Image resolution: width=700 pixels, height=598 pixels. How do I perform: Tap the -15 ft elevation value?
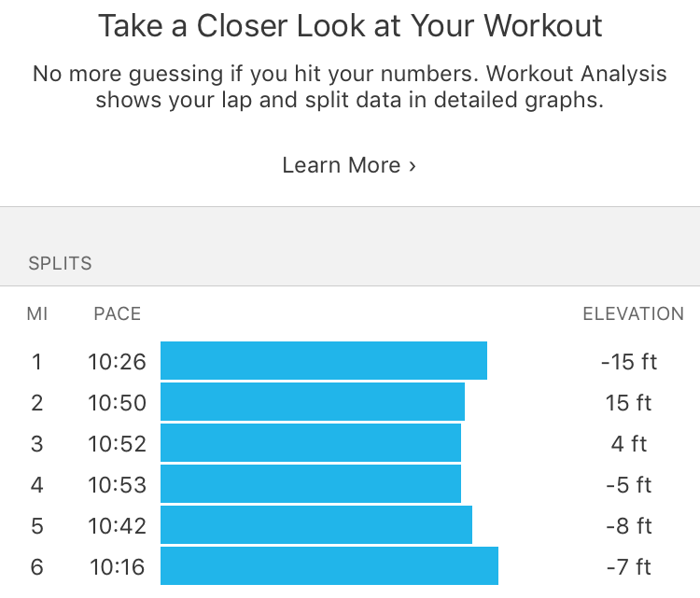click(x=628, y=361)
